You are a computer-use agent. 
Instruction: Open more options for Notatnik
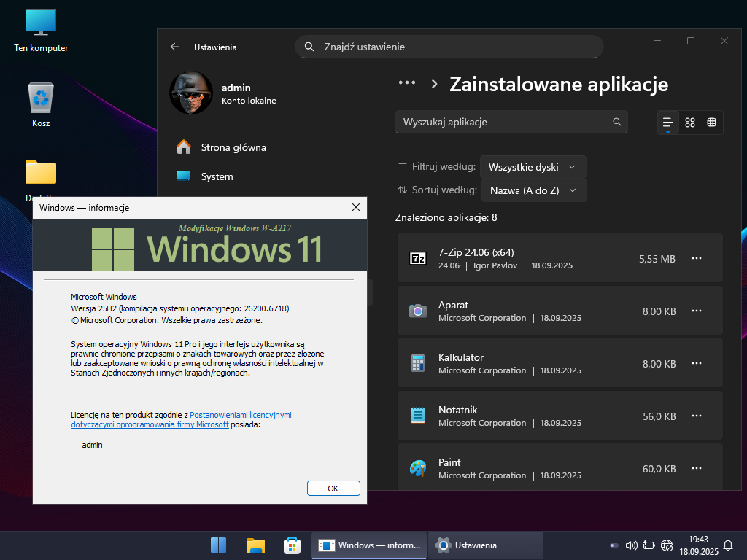697,416
